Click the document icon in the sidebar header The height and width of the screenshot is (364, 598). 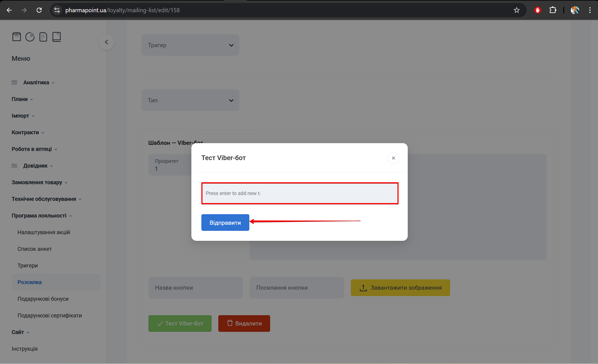pyautogui.click(x=43, y=37)
